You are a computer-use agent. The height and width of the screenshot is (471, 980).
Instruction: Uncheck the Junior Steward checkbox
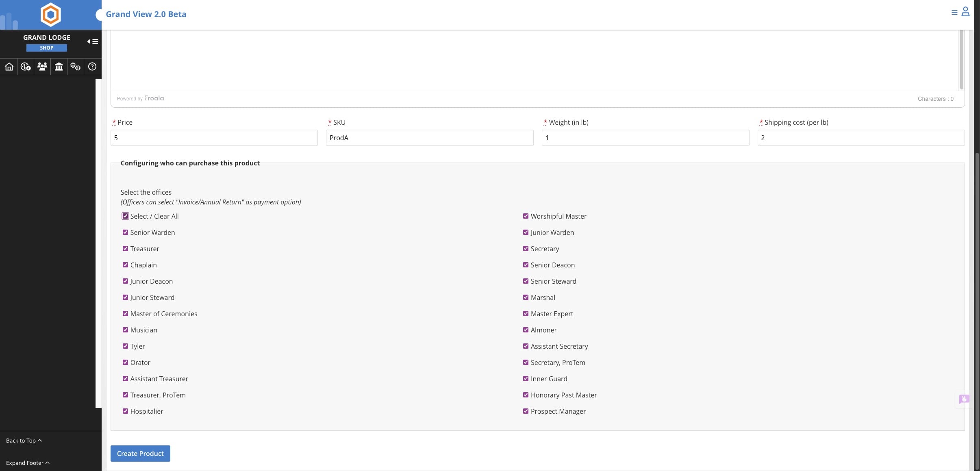[125, 297]
